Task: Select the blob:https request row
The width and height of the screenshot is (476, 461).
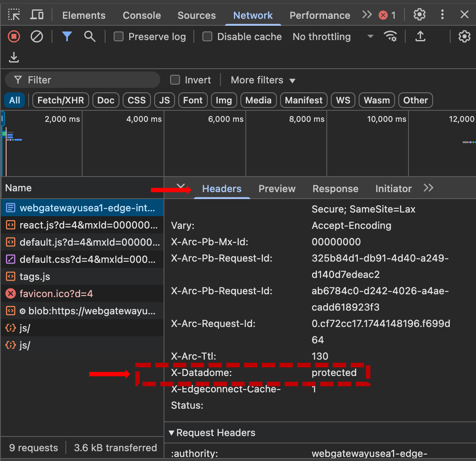Action: tap(82, 311)
